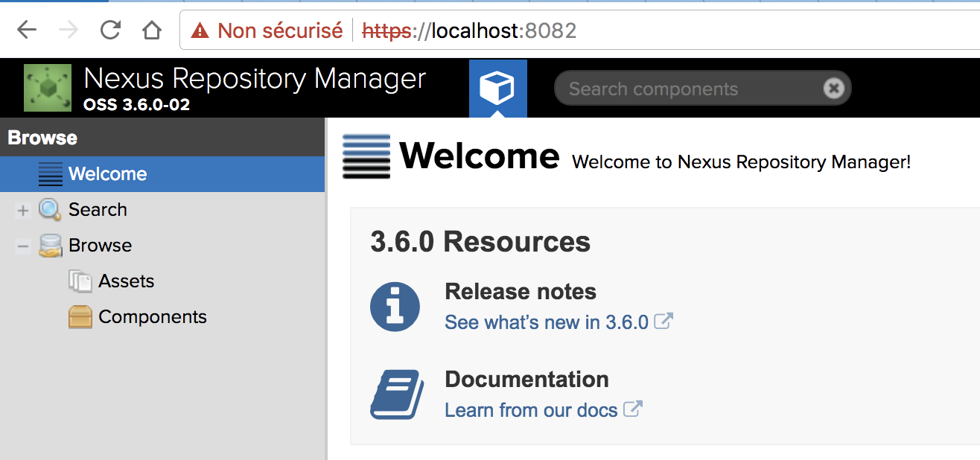980x460 pixels.
Task: Navigate back with the browser arrow
Action: coord(27,31)
